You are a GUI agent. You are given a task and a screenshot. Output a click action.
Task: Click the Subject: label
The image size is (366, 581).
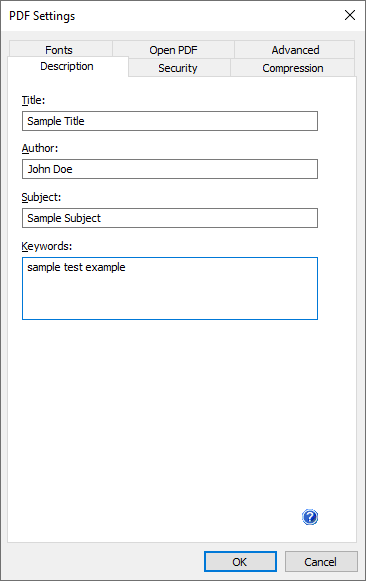41,197
